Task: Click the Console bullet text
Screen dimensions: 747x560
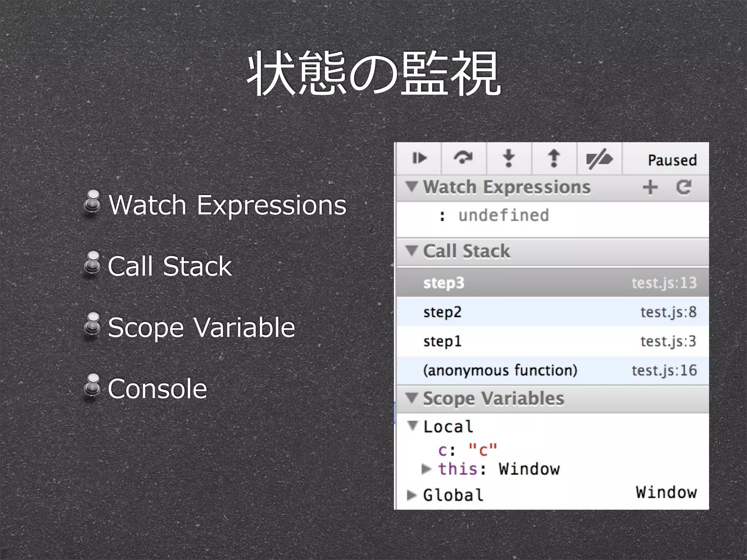Action: pos(158,389)
